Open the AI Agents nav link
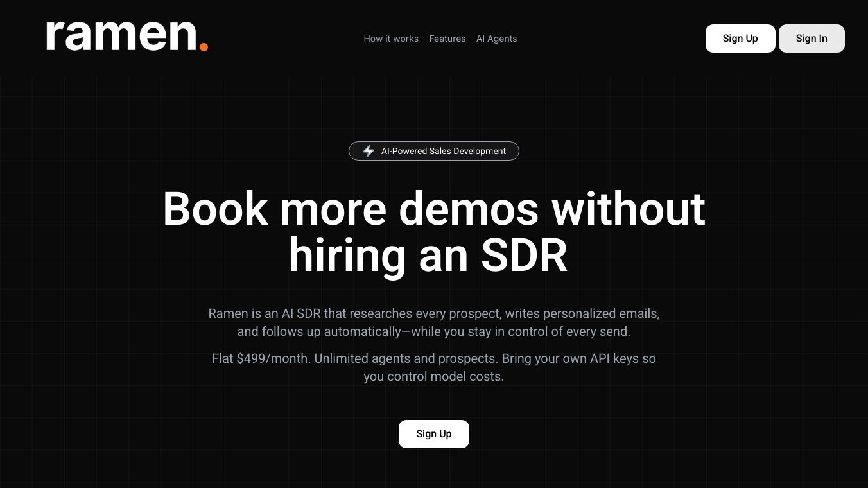The width and height of the screenshot is (868, 488). click(496, 39)
